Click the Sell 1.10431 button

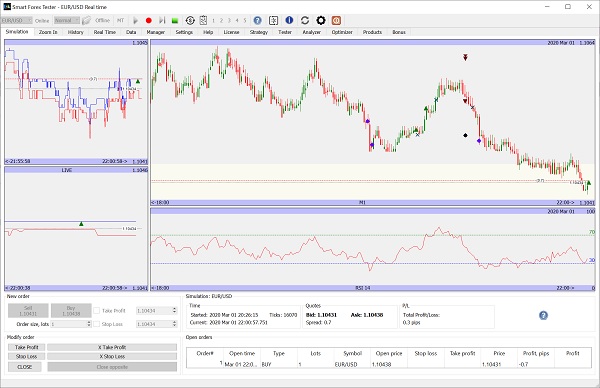point(28,311)
